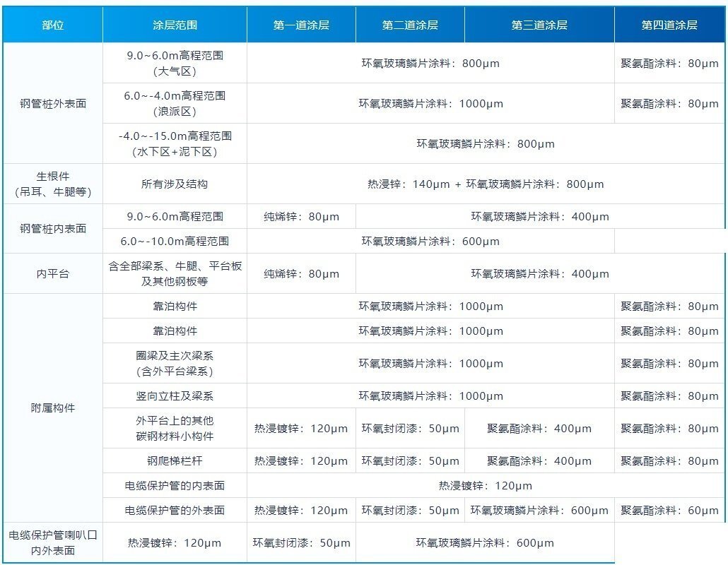Click the 附属构件 row label
Viewport: 728px width, 565px height.
click(x=53, y=408)
